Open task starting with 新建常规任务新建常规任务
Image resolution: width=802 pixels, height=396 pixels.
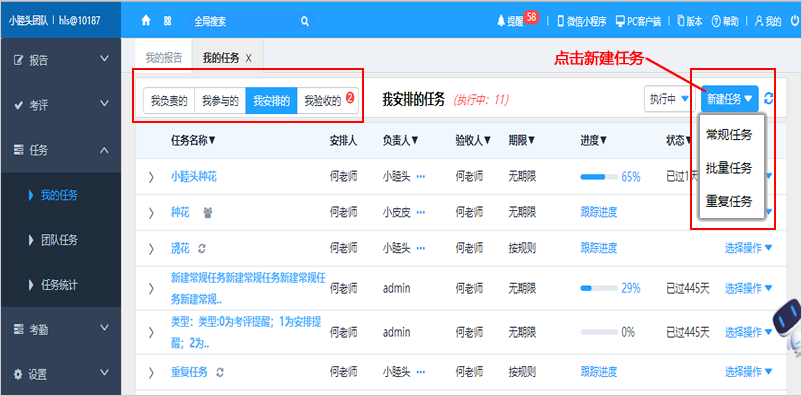(248, 288)
